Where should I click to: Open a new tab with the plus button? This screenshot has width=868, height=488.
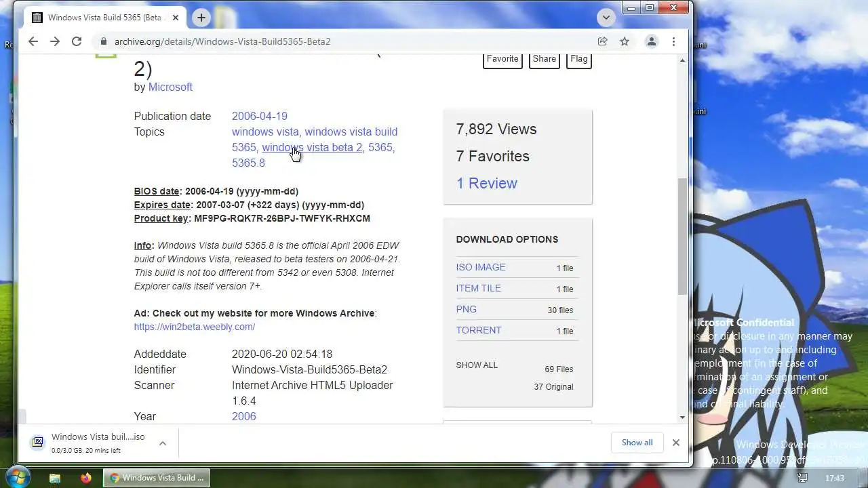point(201,18)
